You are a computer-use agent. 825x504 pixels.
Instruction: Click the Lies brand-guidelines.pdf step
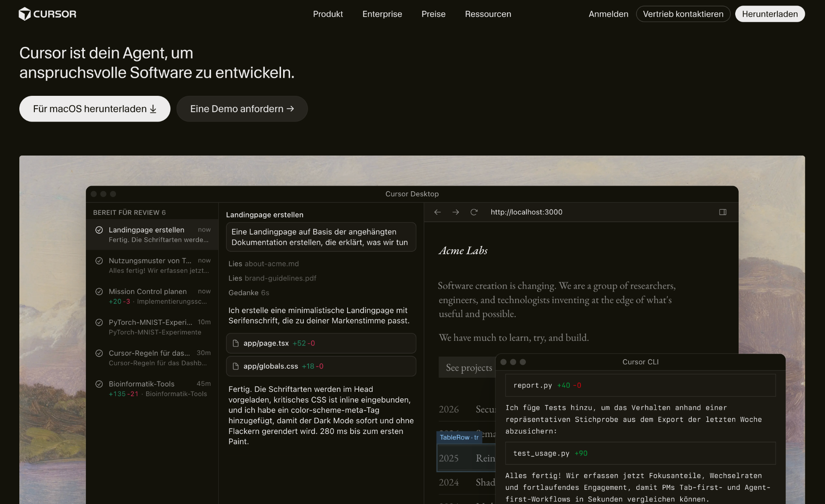point(272,278)
